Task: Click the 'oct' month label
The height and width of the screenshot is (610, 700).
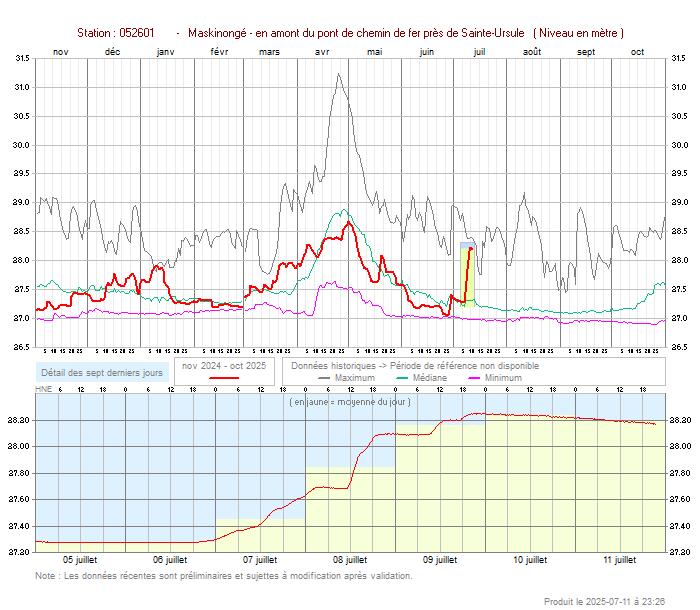Action: point(637,52)
